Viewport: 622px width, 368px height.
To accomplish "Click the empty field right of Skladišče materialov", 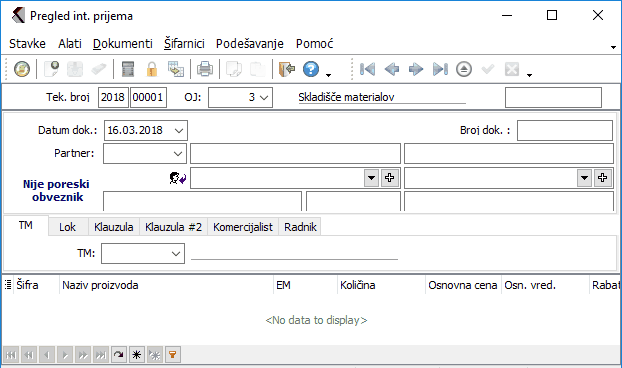I will tap(553, 98).
